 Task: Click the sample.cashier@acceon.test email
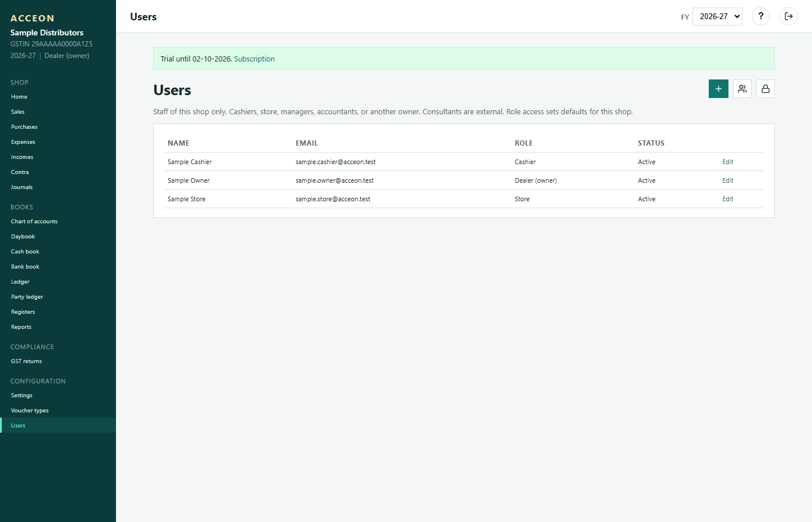(336, 162)
